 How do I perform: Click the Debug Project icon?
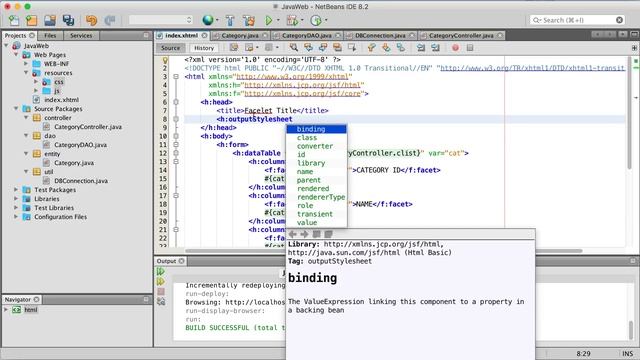click(292, 20)
